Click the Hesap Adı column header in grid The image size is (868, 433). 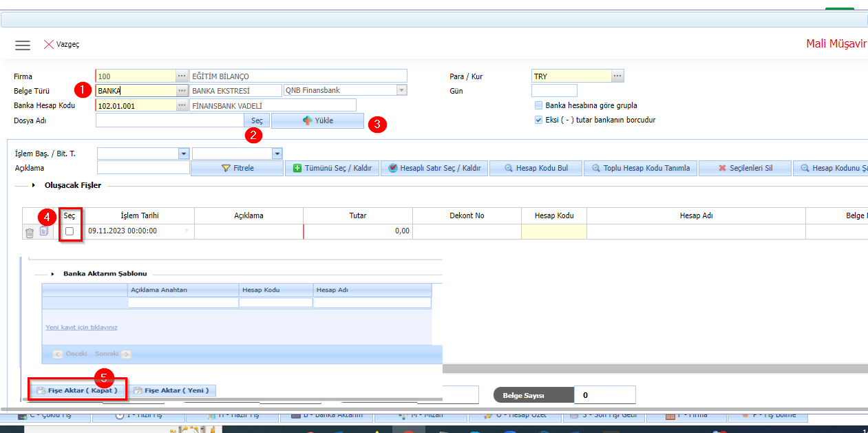pos(696,215)
